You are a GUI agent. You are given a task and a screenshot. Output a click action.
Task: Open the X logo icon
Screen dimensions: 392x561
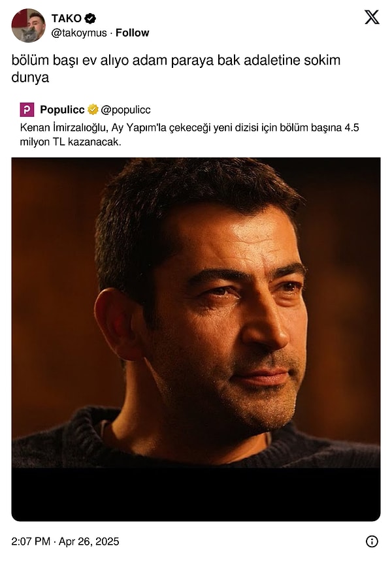[372, 17]
